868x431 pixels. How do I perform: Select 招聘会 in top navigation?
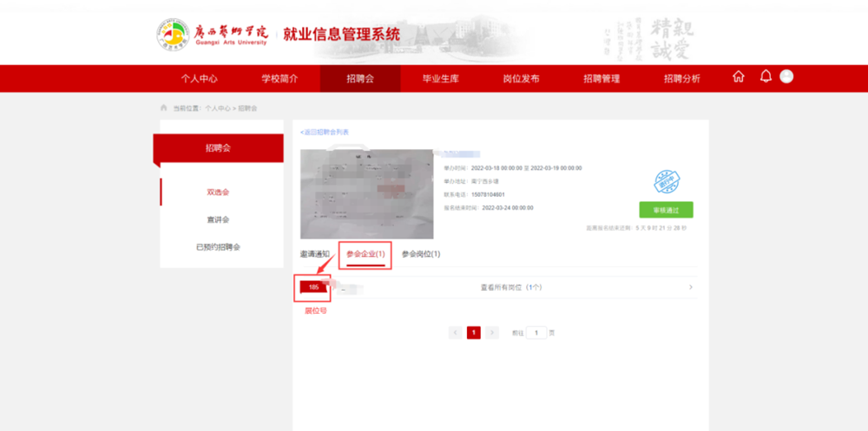pos(360,79)
